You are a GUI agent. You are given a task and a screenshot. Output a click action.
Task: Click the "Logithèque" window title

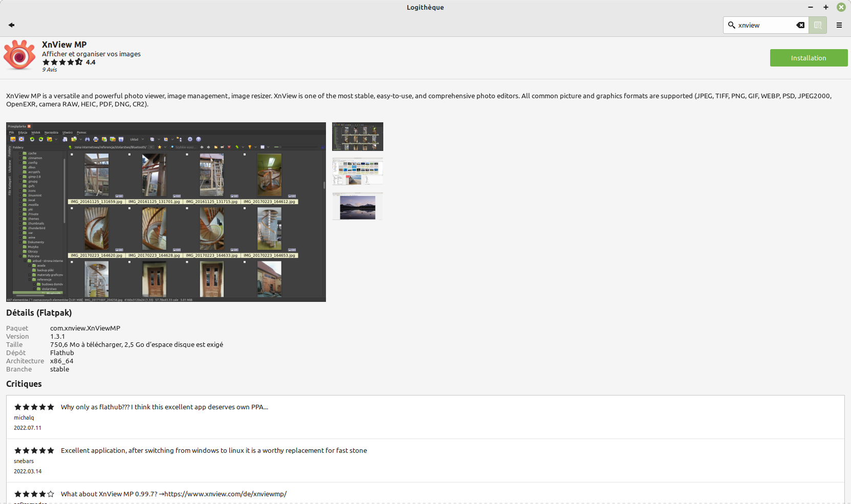tap(425, 7)
